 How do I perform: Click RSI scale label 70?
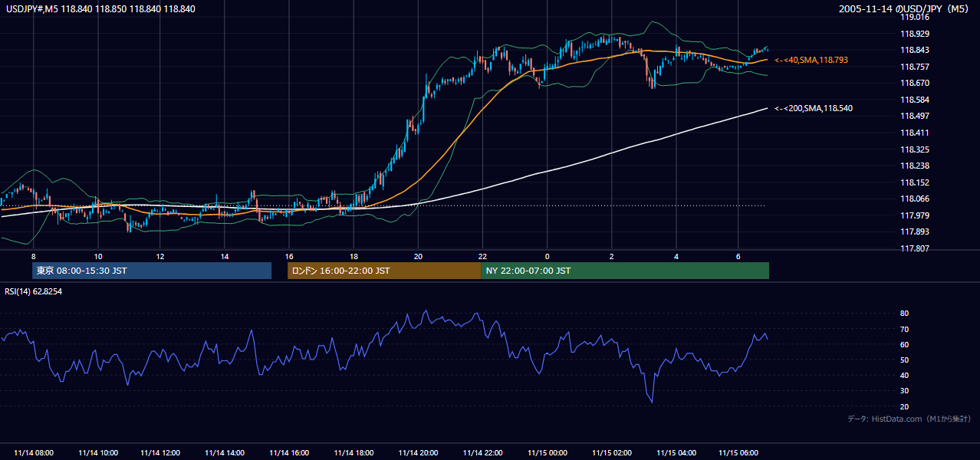(x=904, y=329)
